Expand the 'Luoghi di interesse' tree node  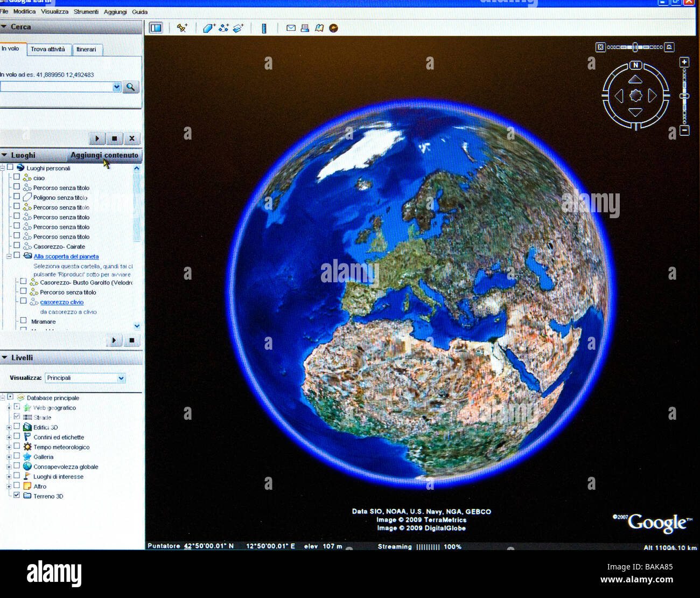[x=9, y=477]
